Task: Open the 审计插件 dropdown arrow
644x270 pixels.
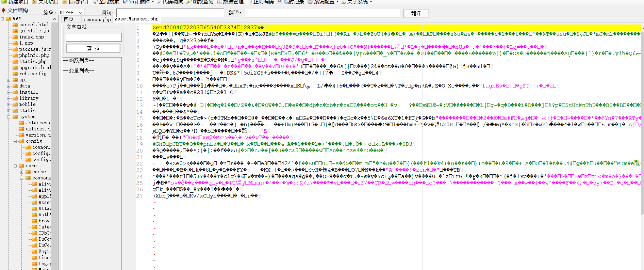Action: click(x=153, y=2)
